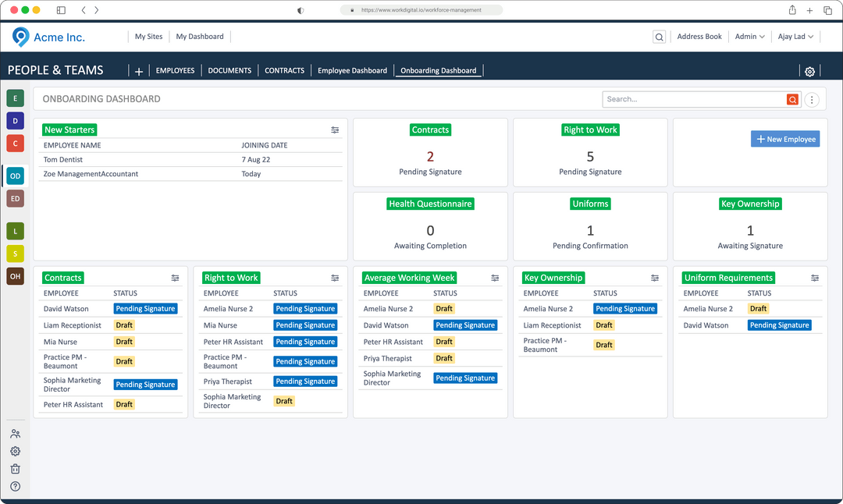
Task: Open the Admin dropdown menu
Action: (x=749, y=36)
